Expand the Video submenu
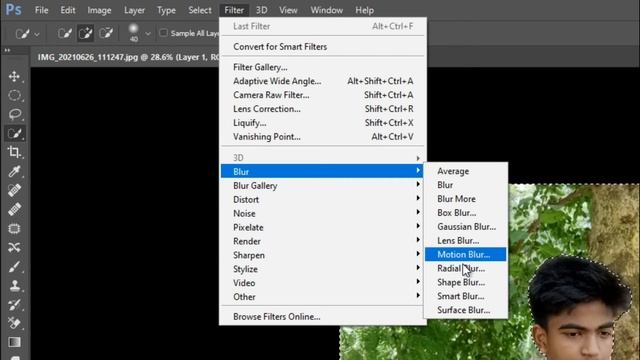This screenshot has width=640, height=360. [322, 283]
